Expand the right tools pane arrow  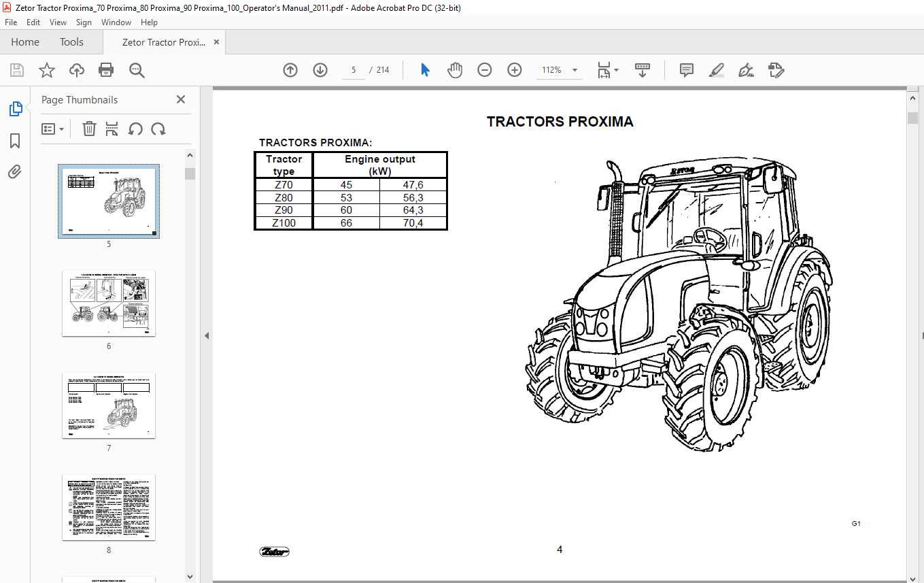[x=922, y=335]
